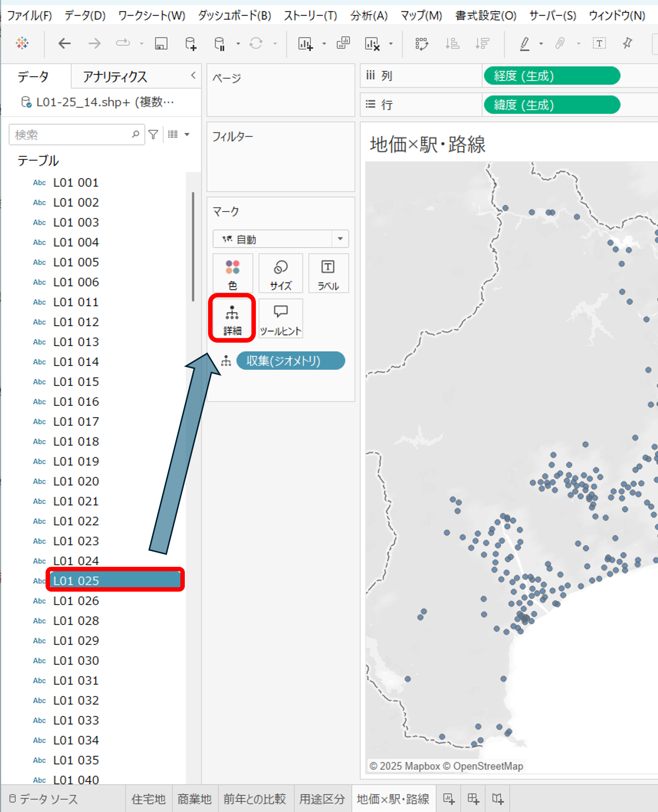
Task: Click the data pane vertical scrollbar
Action: 193,246
